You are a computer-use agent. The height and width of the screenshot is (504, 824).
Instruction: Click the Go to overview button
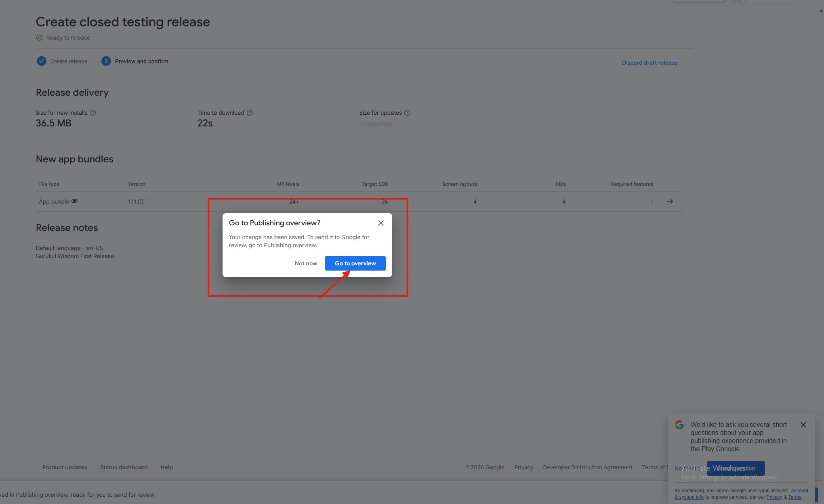355,263
